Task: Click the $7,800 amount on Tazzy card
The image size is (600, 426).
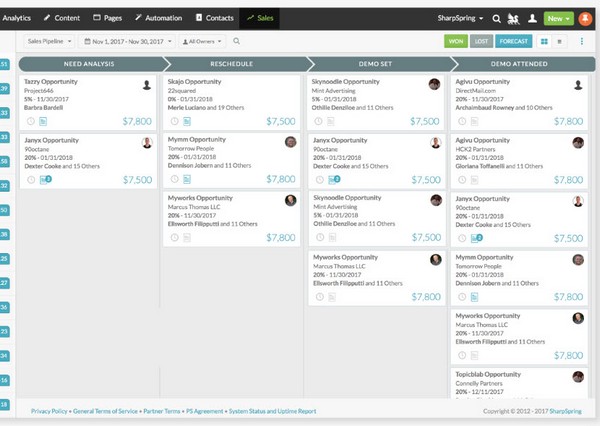Action: (137, 121)
